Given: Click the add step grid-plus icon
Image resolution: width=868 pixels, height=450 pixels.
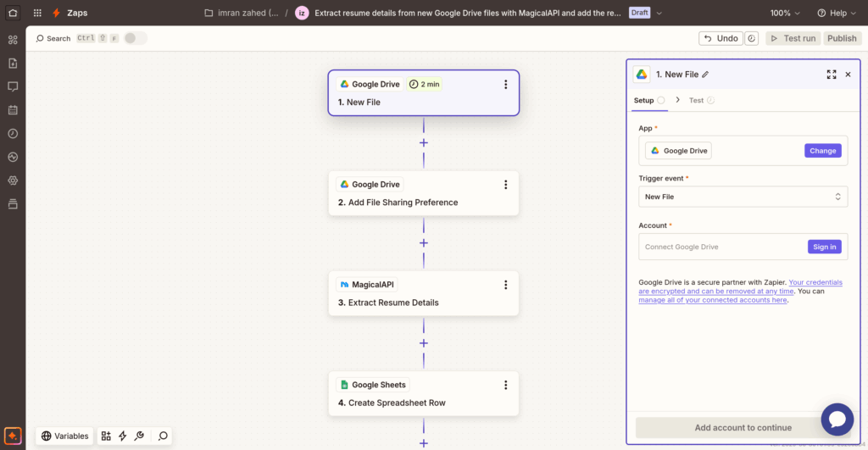Looking at the screenshot, I should 106,436.
